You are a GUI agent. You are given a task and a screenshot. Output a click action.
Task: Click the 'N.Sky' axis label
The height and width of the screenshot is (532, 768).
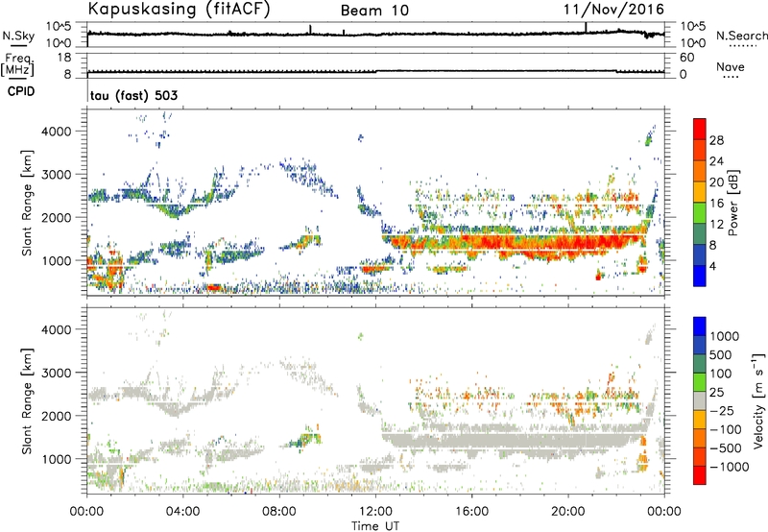click(18, 36)
